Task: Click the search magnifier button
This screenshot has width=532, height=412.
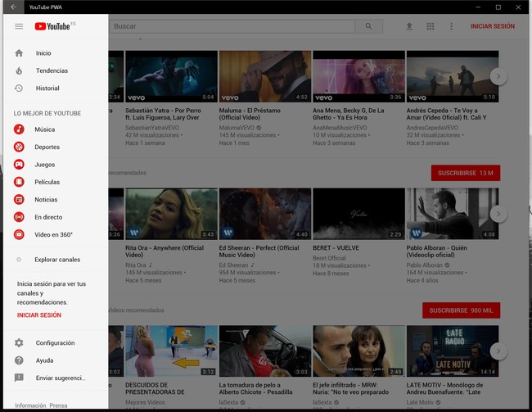Action: 369,26
